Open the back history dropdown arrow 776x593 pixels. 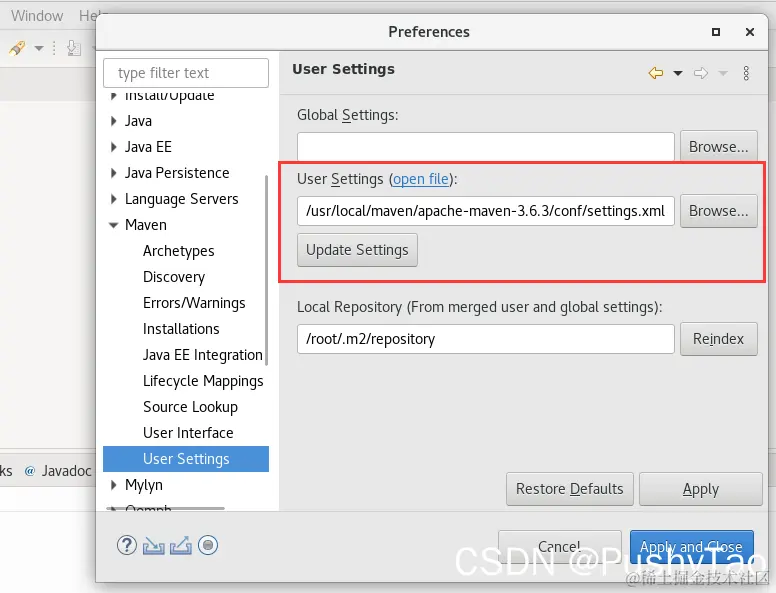pos(678,73)
